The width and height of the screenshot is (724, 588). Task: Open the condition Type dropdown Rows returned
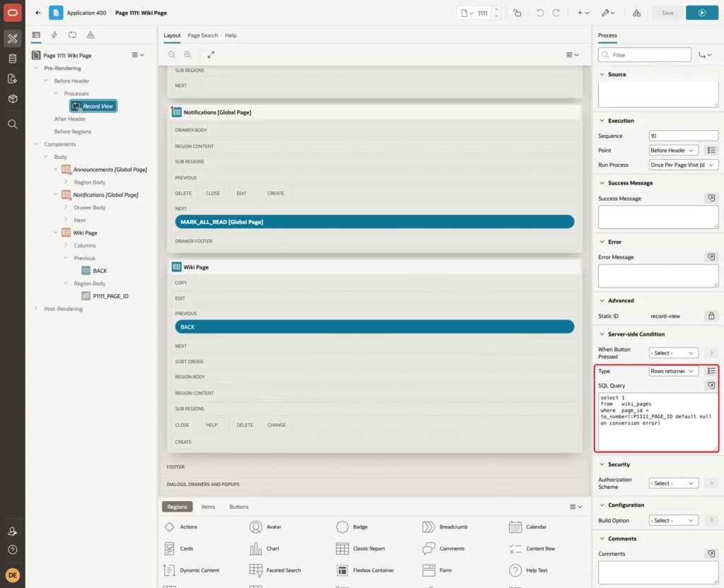click(x=673, y=371)
